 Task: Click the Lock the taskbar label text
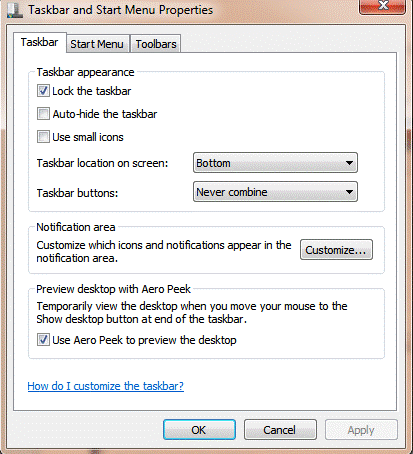pyautogui.click(x=92, y=91)
